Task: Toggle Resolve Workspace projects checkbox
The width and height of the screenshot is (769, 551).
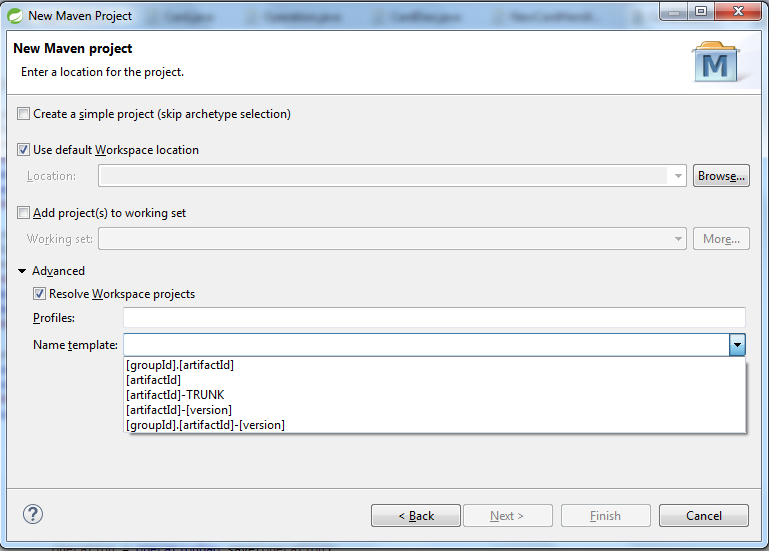Action: [x=39, y=293]
